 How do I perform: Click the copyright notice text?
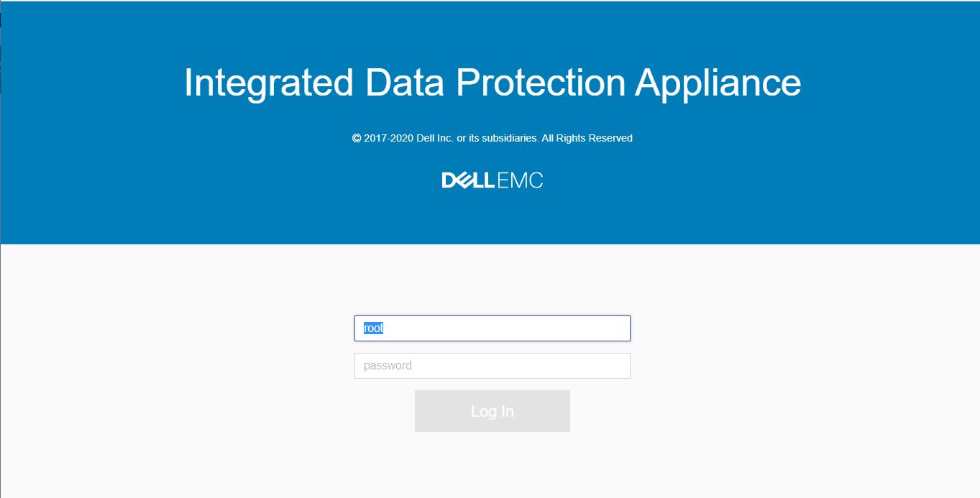click(x=492, y=137)
